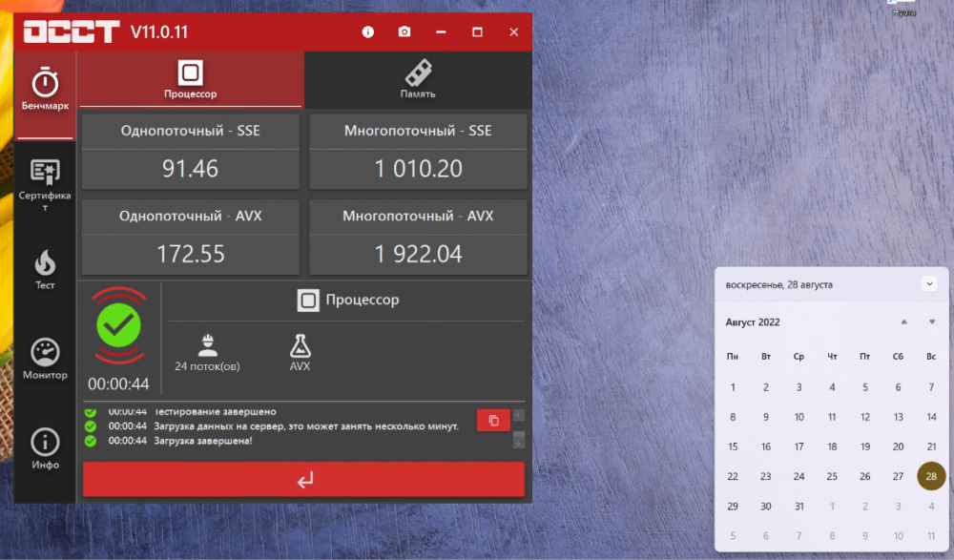Click the log scroll down arrow
The height and width of the screenshot is (560, 954).
(x=518, y=441)
